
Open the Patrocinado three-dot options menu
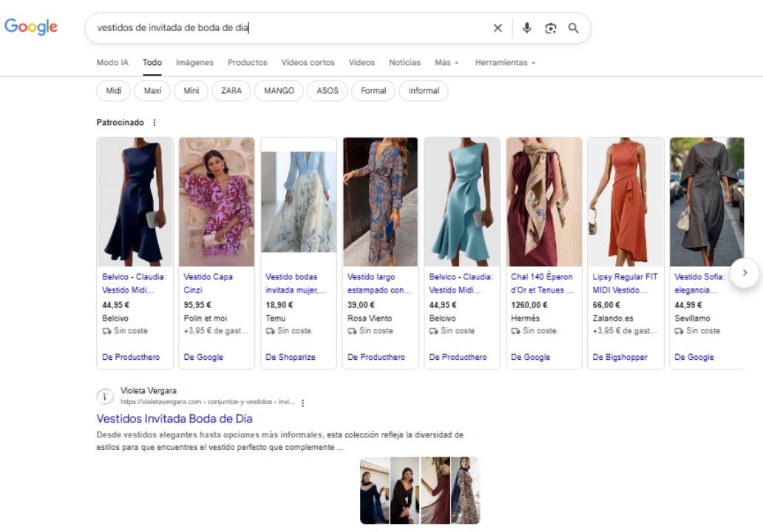(155, 123)
